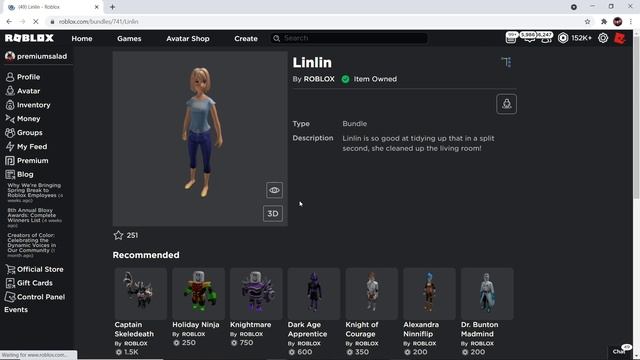Toggle the try-on eye button on avatar preview
640x360 pixels.
(274, 190)
